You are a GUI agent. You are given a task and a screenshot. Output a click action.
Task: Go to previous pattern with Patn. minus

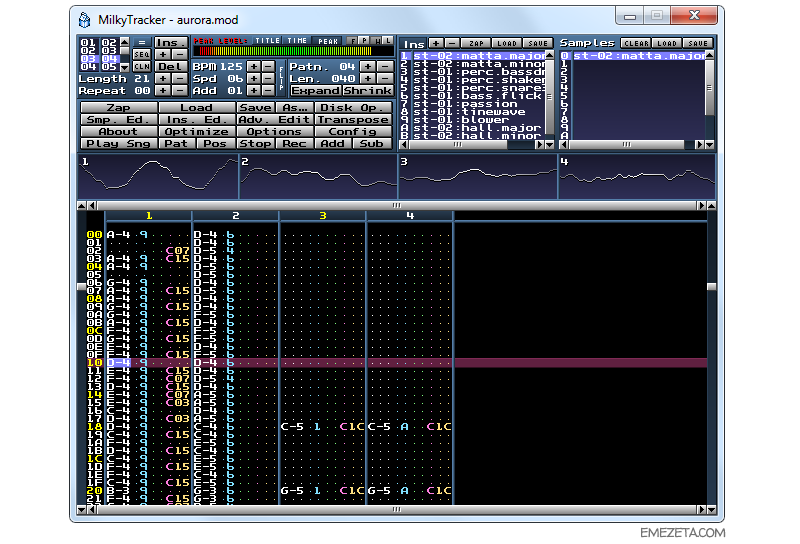point(386,66)
